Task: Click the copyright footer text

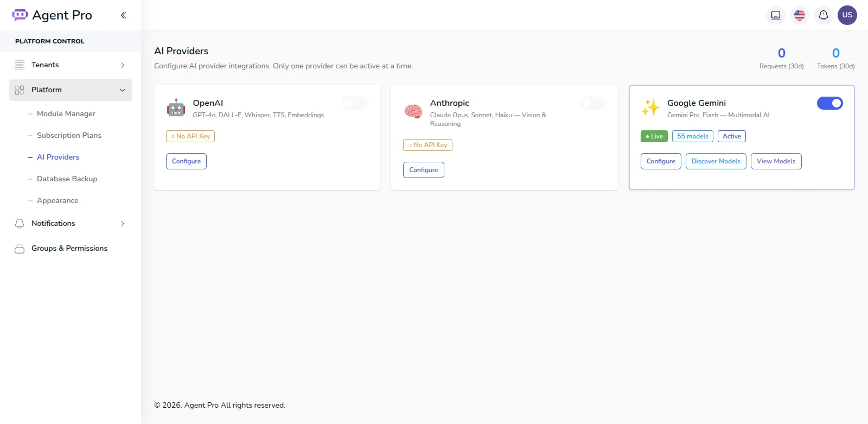Action: click(x=220, y=405)
